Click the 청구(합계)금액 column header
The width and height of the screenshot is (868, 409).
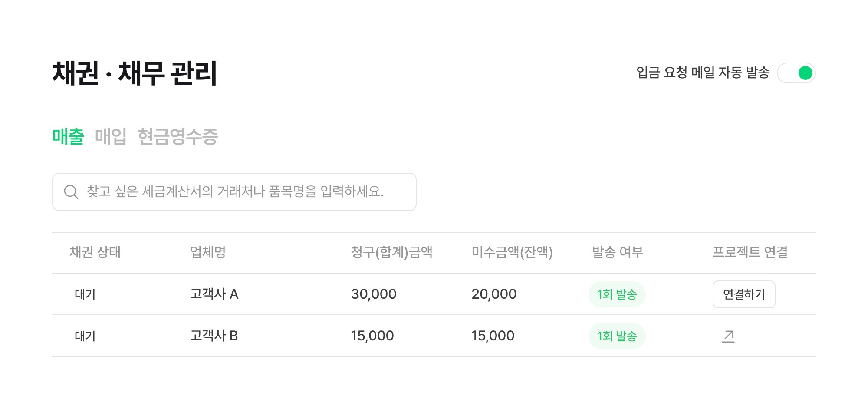click(391, 252)
